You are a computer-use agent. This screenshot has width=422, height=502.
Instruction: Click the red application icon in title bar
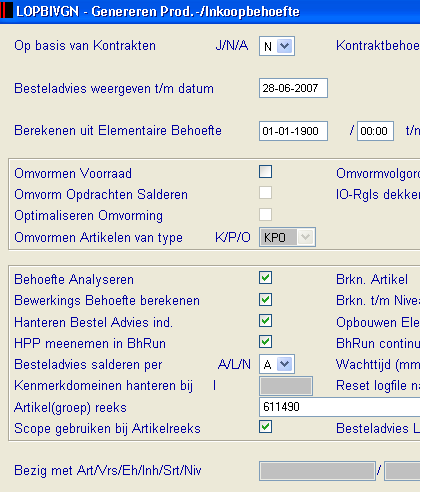pos(6,10)
